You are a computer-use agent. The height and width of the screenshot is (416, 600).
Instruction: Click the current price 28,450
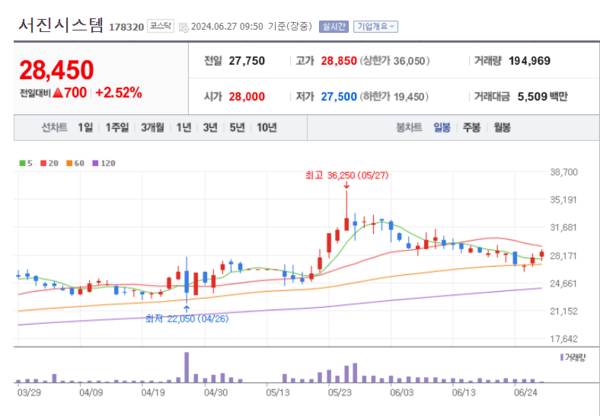(x=56, y=70)
